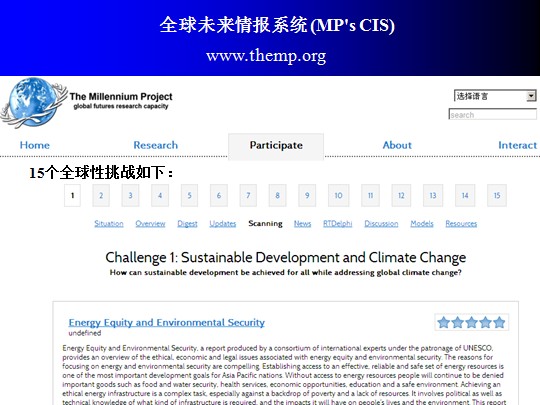Select challenge number 2 box
540x405 pixels.
tap(101, 195)
